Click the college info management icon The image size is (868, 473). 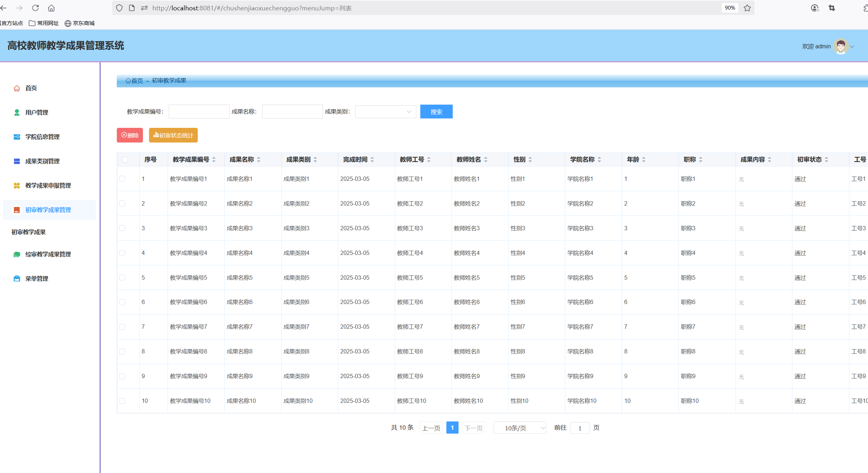coord(17,137)
